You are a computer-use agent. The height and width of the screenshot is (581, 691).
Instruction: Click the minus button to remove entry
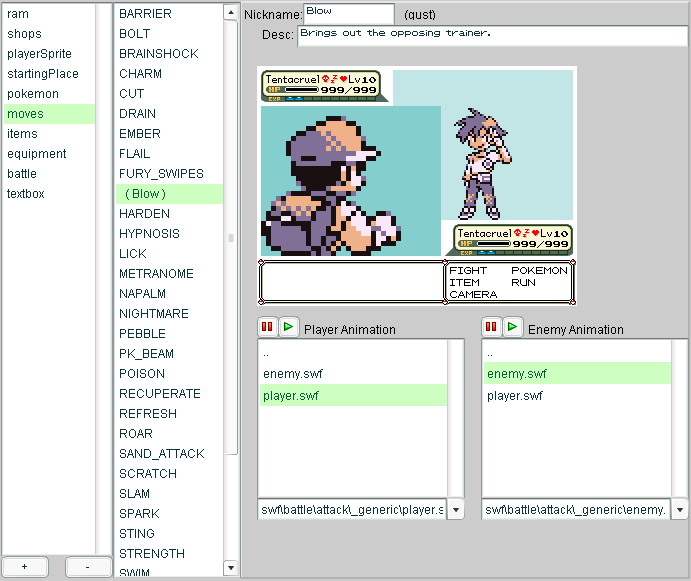(88, 567)
